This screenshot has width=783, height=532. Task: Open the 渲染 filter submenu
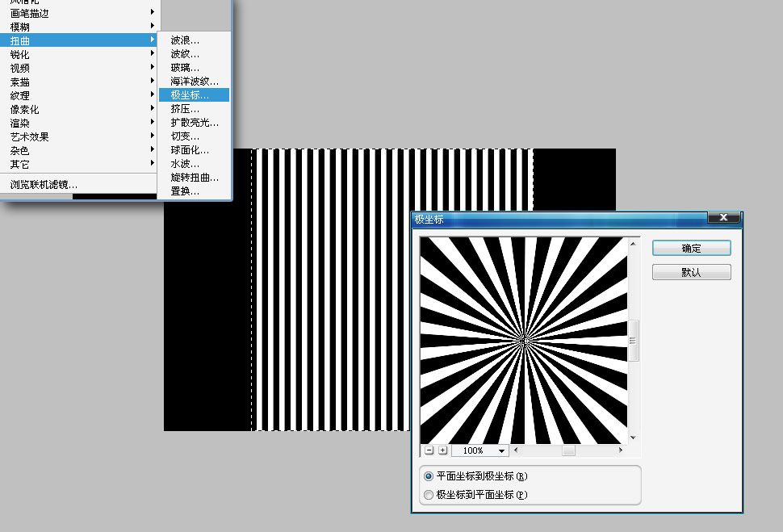tap(79, 123)
